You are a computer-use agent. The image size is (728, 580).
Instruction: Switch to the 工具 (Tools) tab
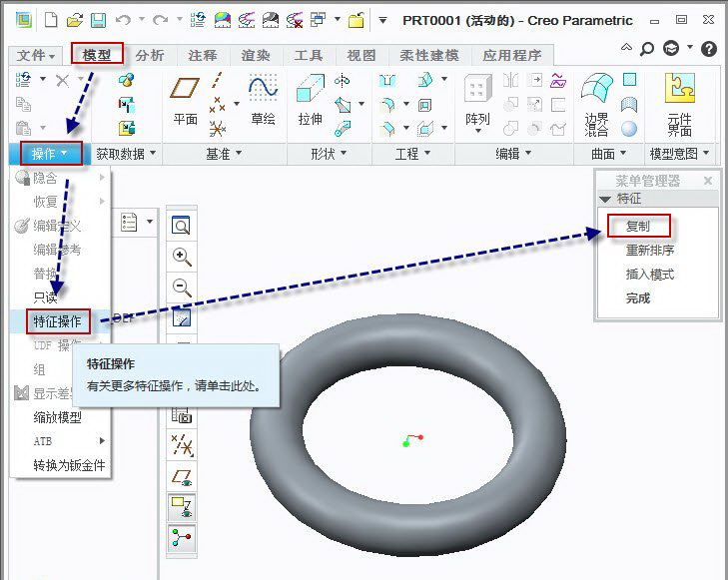point(309,56)
